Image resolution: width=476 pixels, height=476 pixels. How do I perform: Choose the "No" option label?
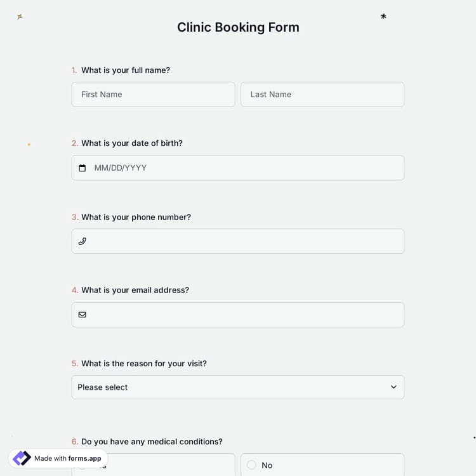pos(267,465)
